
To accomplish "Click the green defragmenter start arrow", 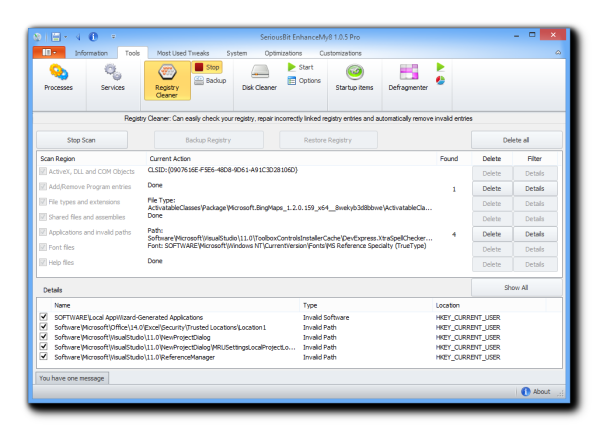I will [440, 67].
